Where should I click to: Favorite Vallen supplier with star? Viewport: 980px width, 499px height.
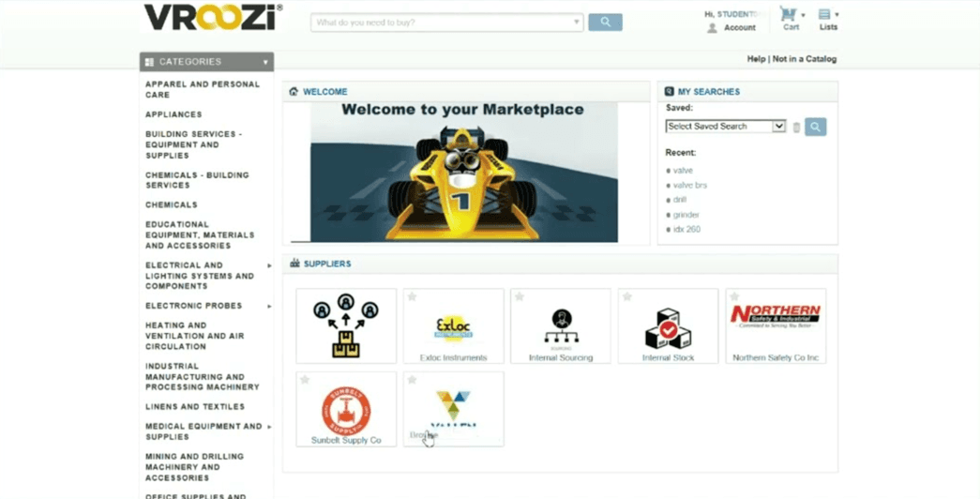point(412,380)
